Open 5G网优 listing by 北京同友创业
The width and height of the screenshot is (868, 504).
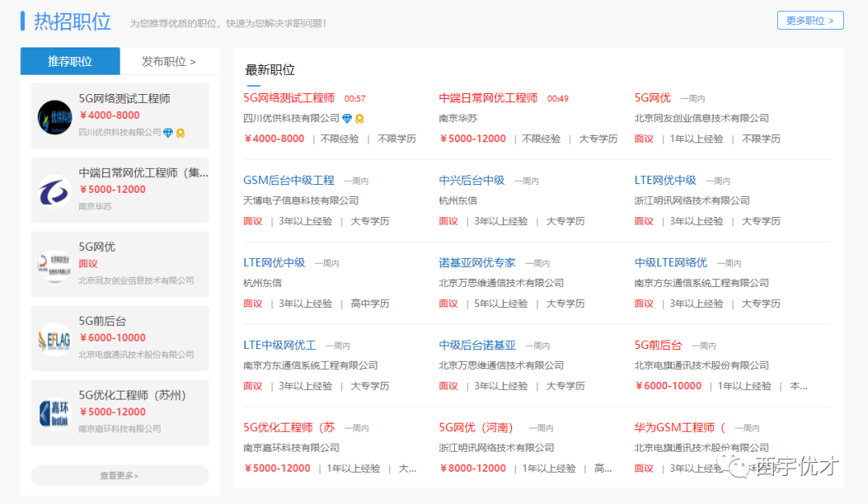652,98
